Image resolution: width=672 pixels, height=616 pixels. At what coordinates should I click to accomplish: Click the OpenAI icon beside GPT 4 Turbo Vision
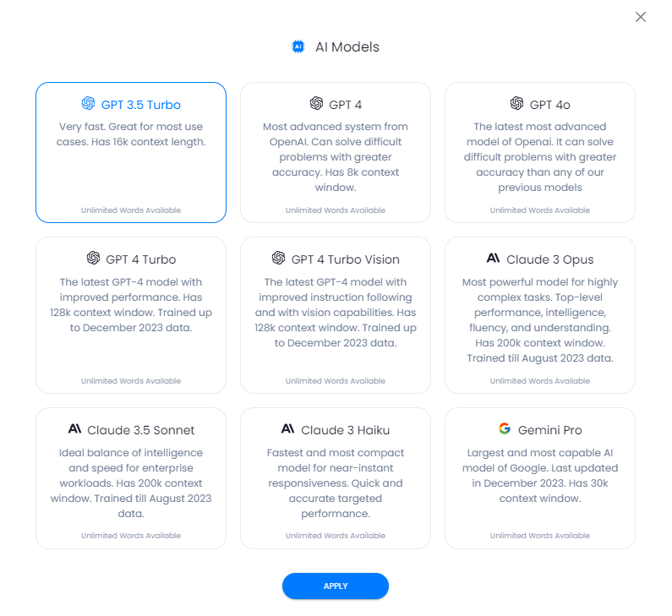click(x=278, y=258)
